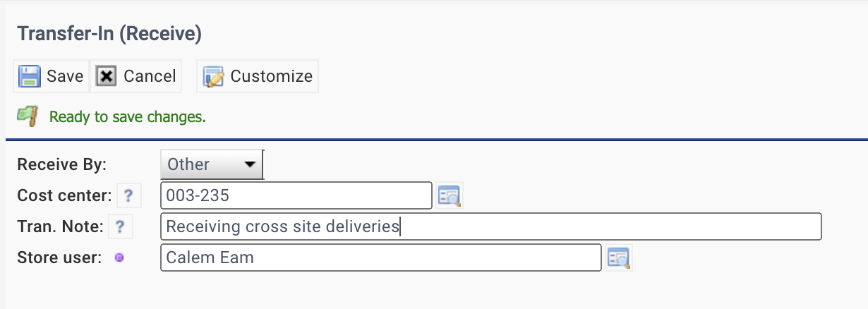This screenshot has height=309, width=868.
Task: Click the Ready to save changes message
Action: point(128,116)
